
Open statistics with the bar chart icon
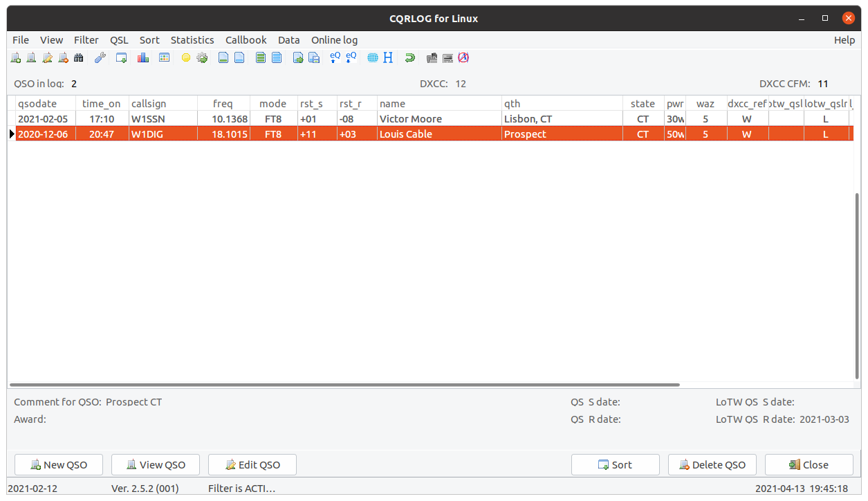point(143,58)
